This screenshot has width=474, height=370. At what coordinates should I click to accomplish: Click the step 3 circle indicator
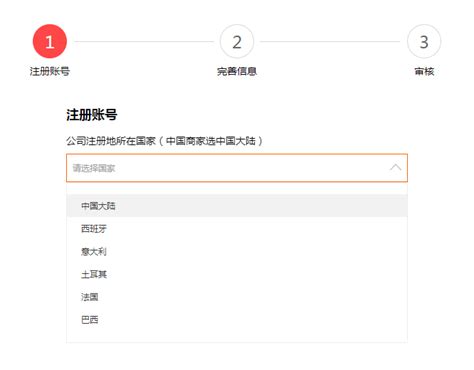[424, 42]
